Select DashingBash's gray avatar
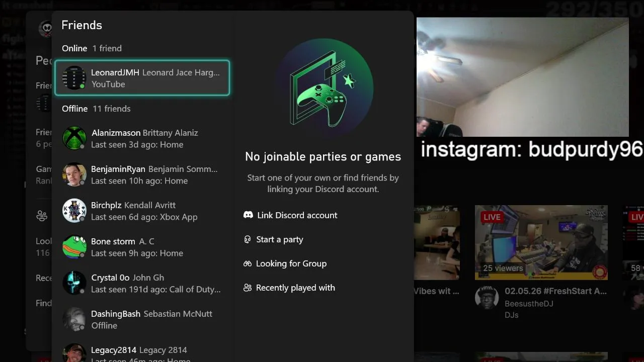Screen dimensions: 644x362 74,319
